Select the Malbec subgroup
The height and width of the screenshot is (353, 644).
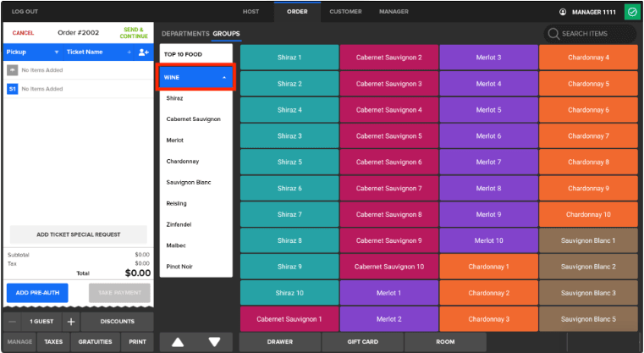click(176, 245)
